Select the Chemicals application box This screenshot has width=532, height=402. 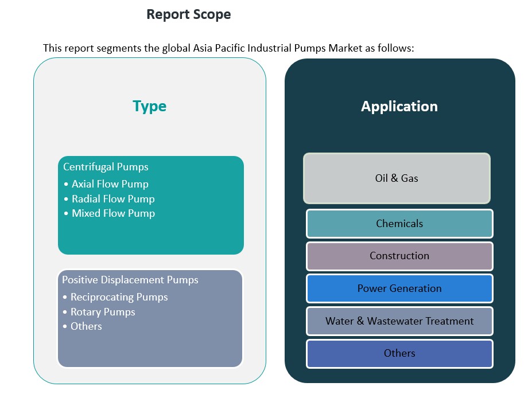coord(399,224)
